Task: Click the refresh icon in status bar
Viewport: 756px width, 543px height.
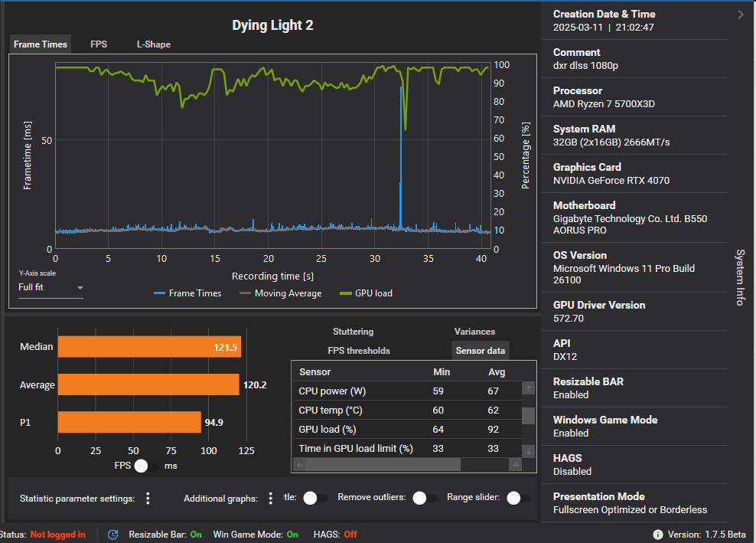Action: [112, 535]
